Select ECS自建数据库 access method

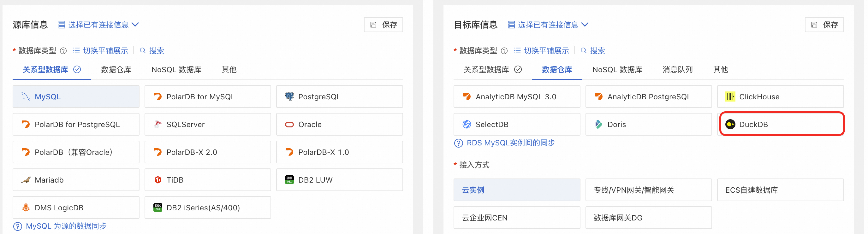(x=780, y=190)
